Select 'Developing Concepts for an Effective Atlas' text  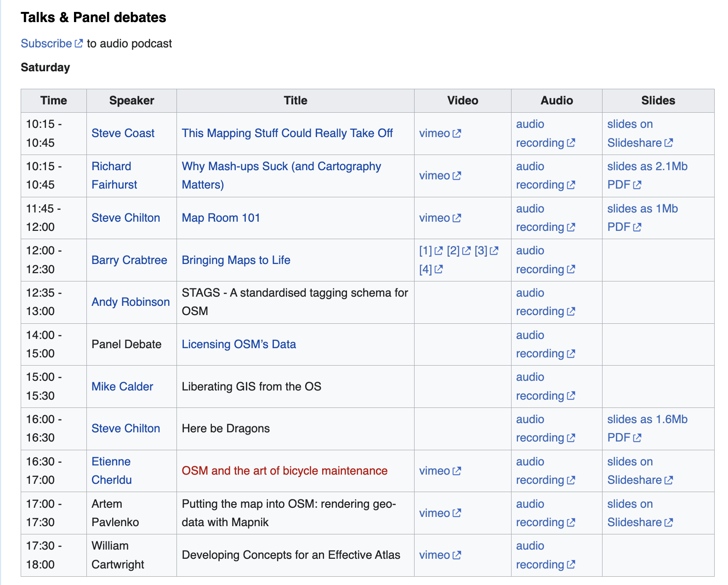(x=291, y=555)
